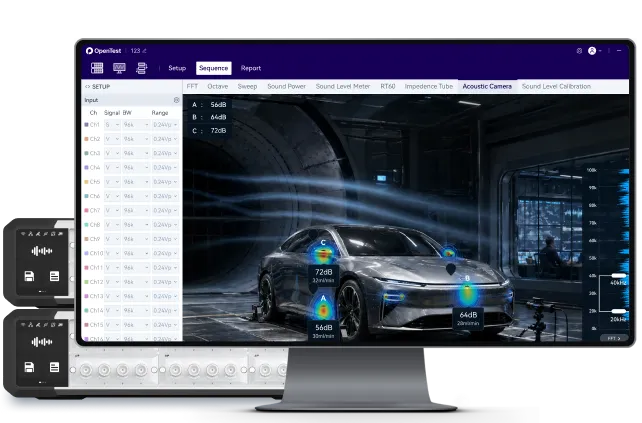Image resolution: width=642 pixels, height=423 pixels.
Task: Click the heat spot on the far-side mirror
Action: pyautogui.click(x=449, y=253)
